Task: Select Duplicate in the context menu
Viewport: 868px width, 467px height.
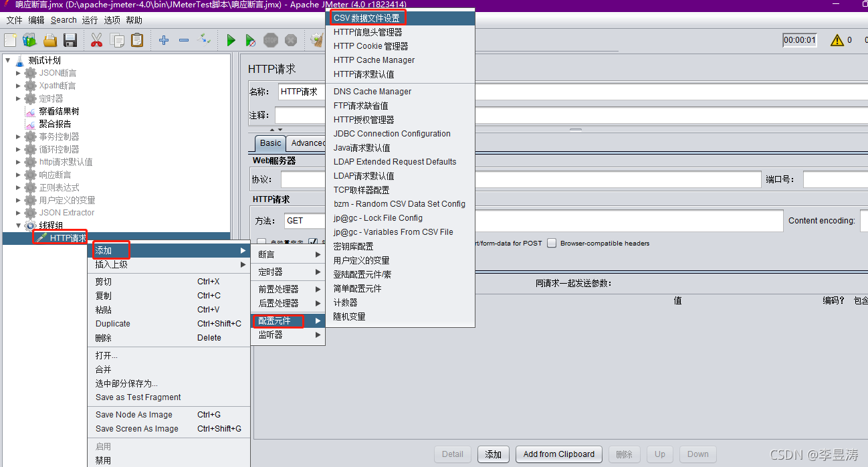Action: [169, 324]
